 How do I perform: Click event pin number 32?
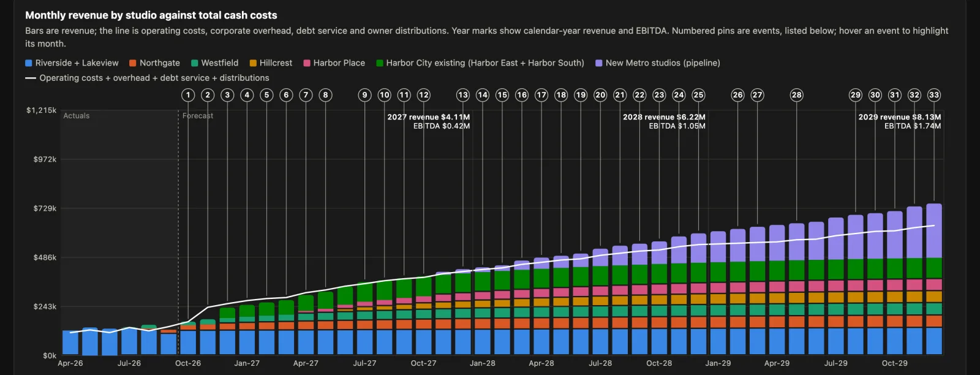pyautogui.click(x=914, y=95)
